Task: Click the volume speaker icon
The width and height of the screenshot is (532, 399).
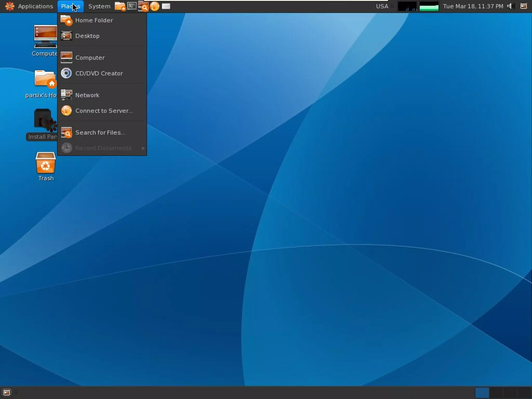Action: click(510, 6)
